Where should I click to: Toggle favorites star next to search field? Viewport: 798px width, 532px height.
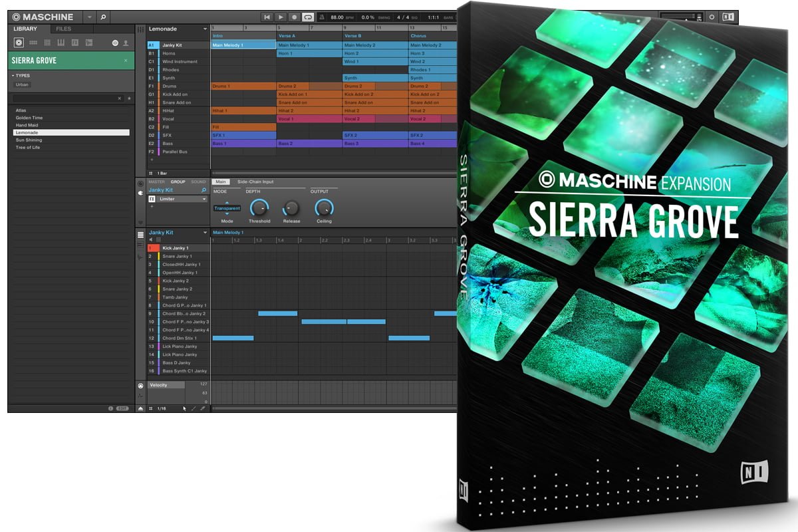coord(129,98)
